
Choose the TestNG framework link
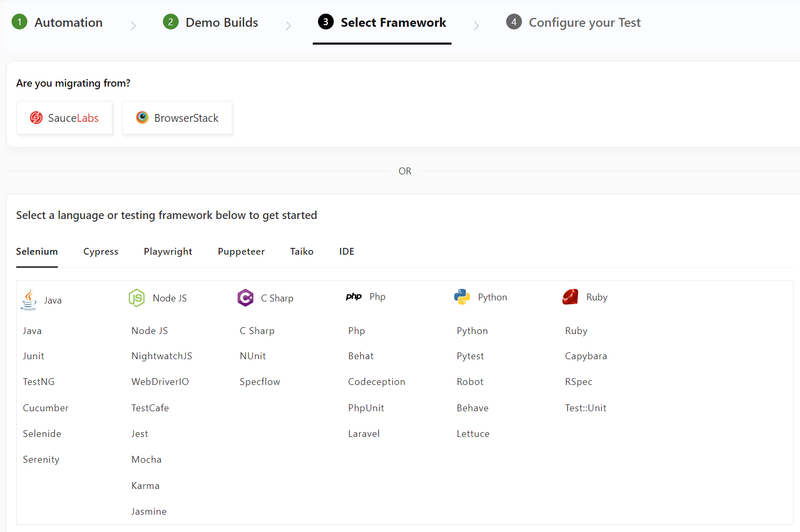39,382
